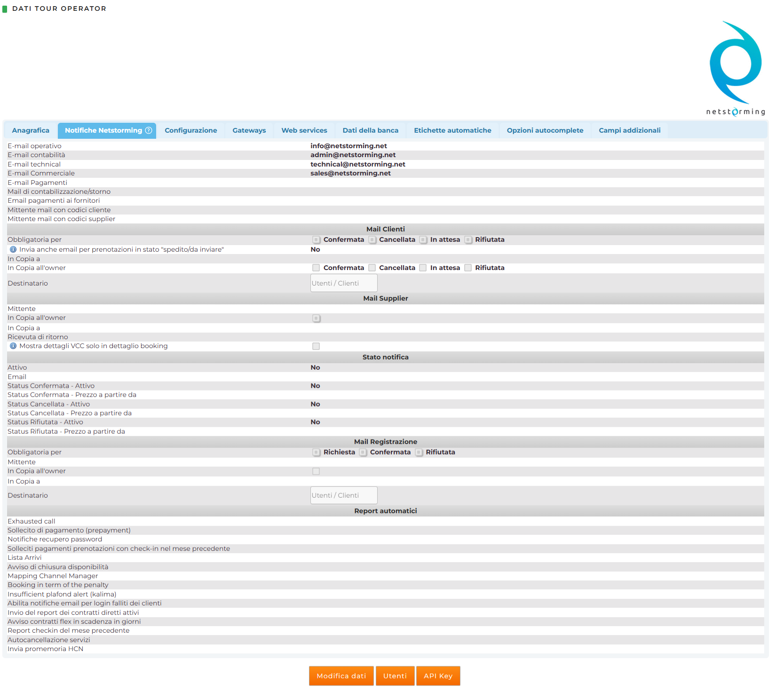Image resolution: width=776 pixels, height=700 pixels.
Task: Check Confermata in Mail Clienti 'In Copia all'owner'
Action: coord(316,268)
